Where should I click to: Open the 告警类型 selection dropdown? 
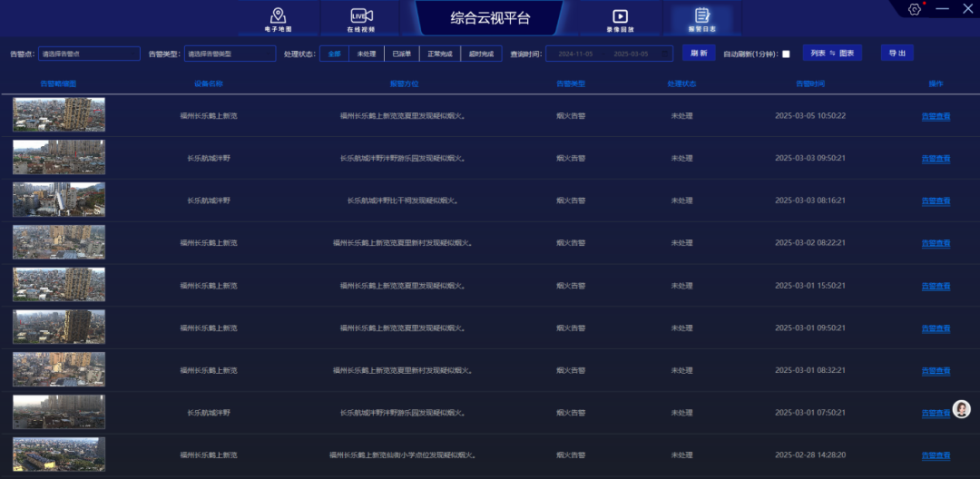tap(230, 54)
